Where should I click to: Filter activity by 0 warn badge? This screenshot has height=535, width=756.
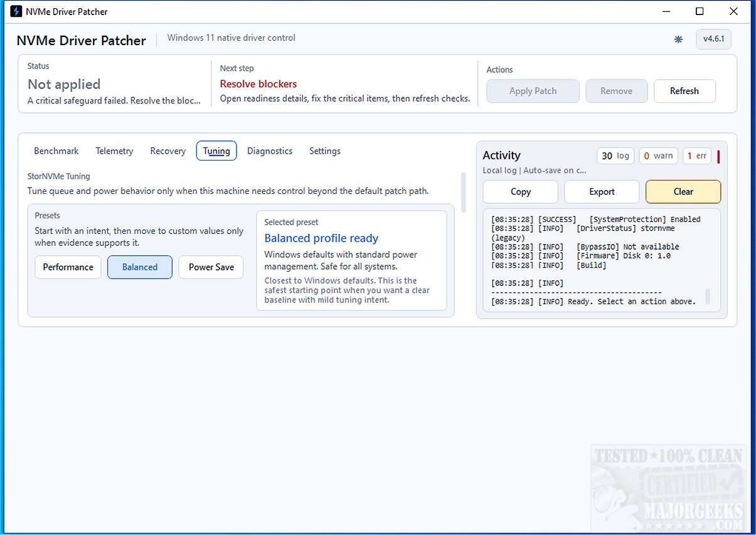click(659, 156)
